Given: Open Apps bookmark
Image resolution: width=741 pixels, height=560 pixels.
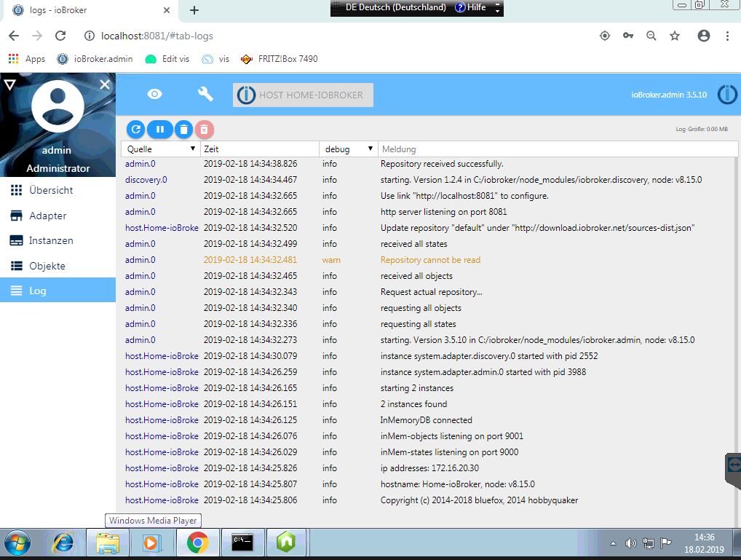Looking at the screenshot, I should click(x=27, y=59).
